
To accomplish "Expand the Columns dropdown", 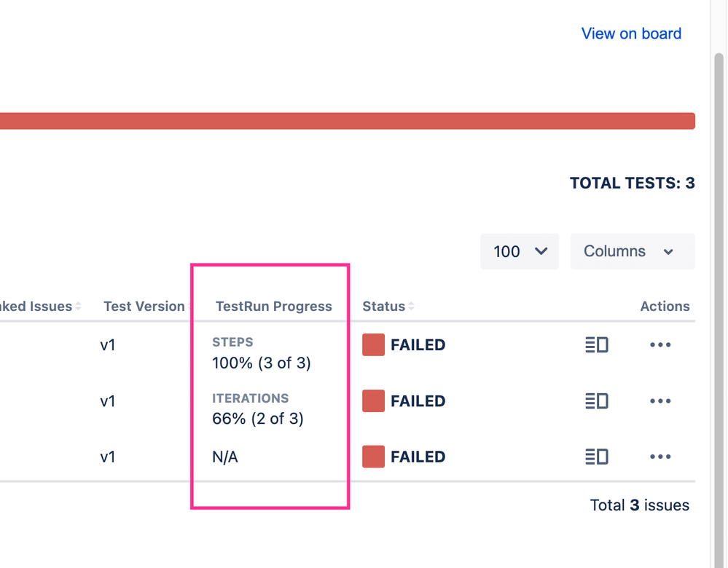I will (x=632, y=251).
